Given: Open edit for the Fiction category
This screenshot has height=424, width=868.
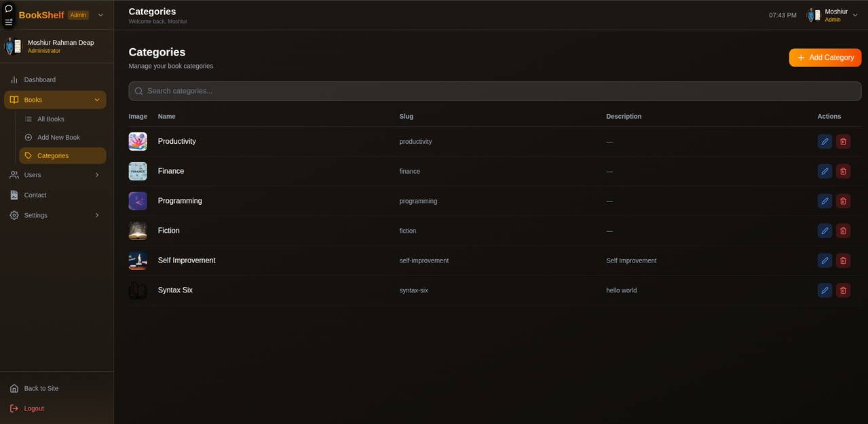Looking at the screenshot, I should coord(825,231).
